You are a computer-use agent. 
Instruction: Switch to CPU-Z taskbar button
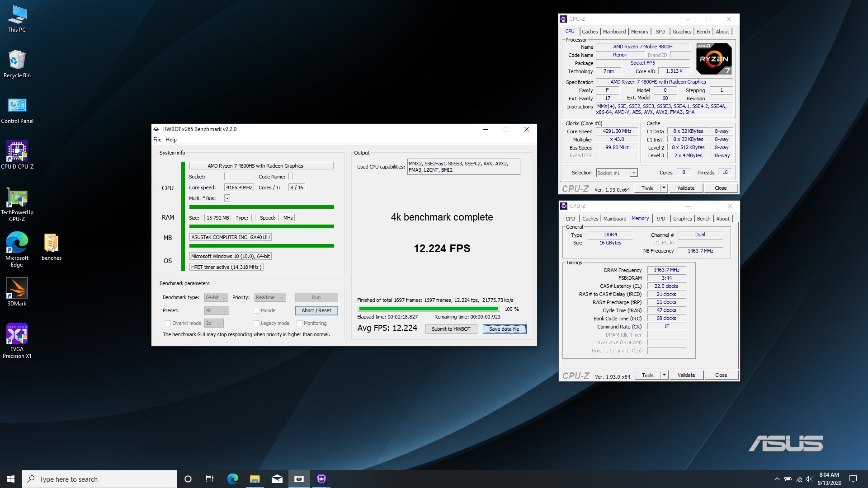tap(321, 479)
